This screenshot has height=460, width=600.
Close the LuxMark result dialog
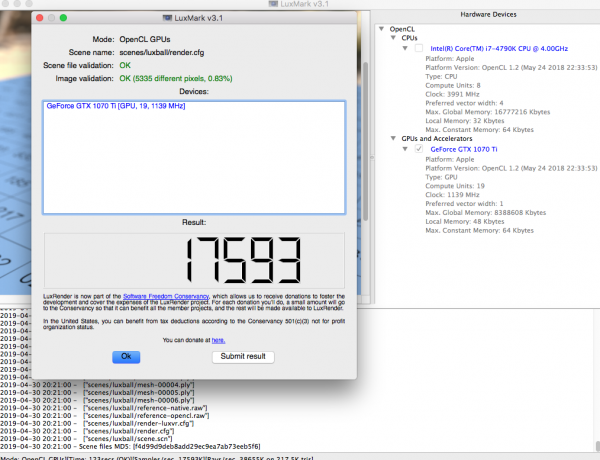(39, 18)
